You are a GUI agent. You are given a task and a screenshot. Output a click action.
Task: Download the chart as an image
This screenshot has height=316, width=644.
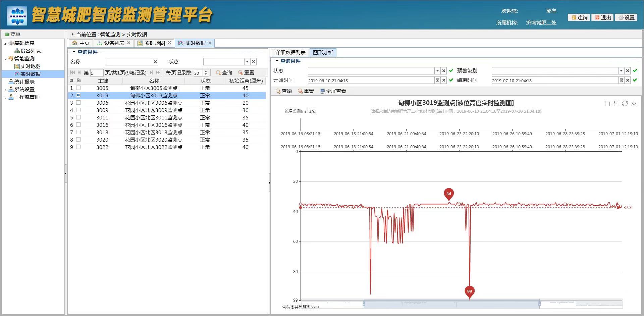634,104
